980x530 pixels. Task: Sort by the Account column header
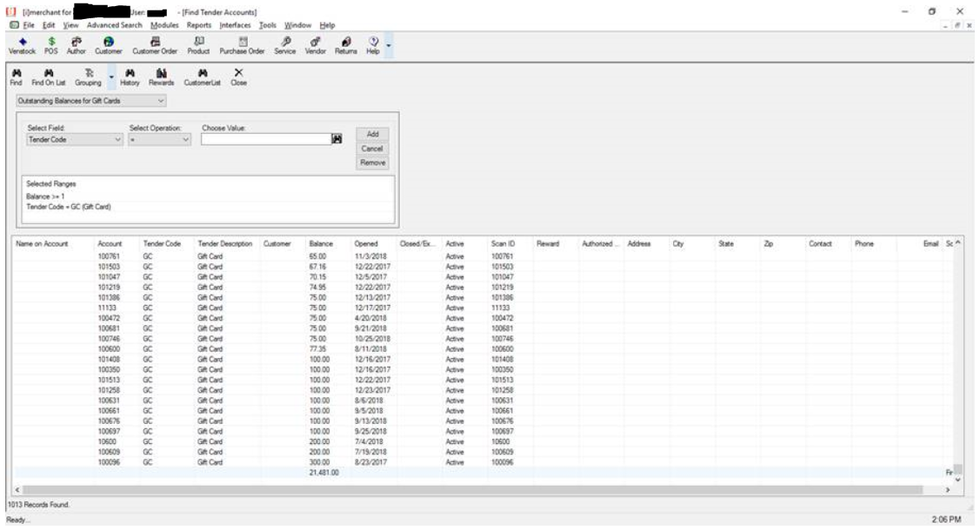point(110,243)
